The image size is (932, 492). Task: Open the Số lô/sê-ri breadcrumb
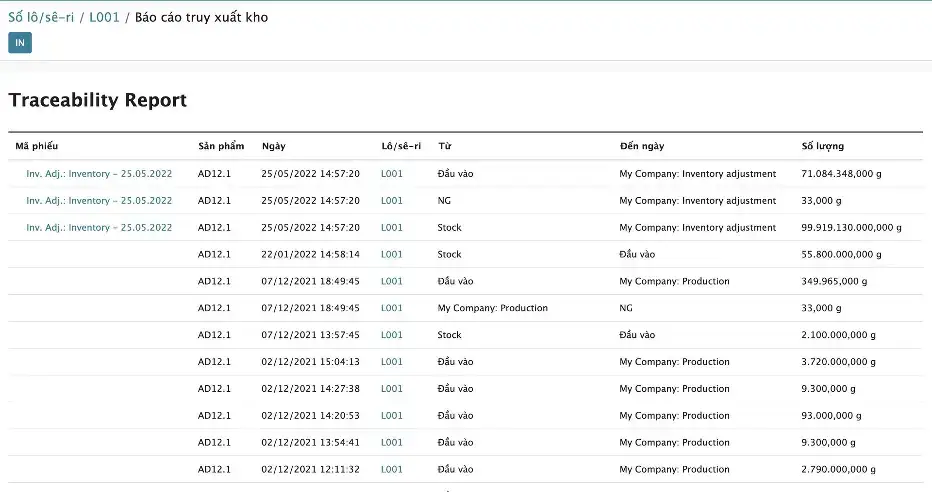click(41, 17)
